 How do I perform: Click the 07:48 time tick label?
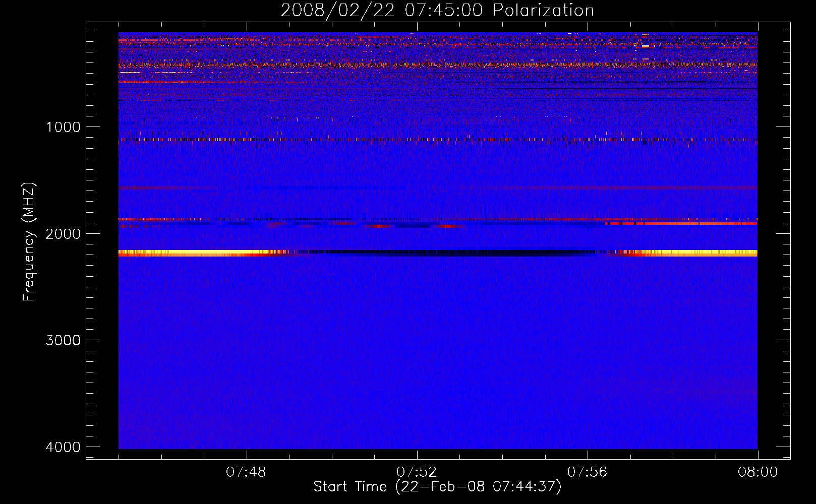pos(246,472)
